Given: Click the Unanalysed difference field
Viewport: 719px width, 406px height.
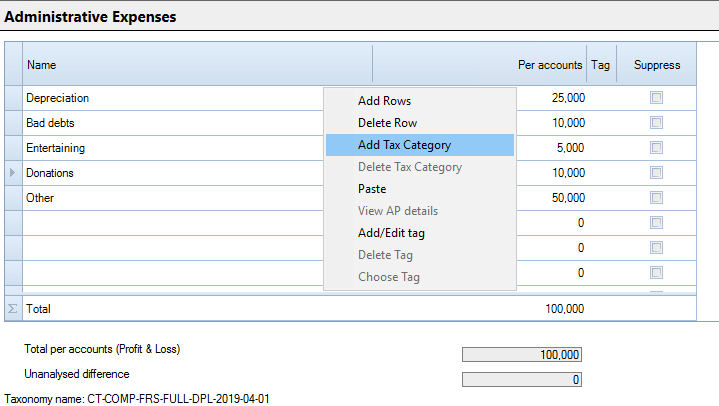Looking at the screenshot, I should [522, 379].
